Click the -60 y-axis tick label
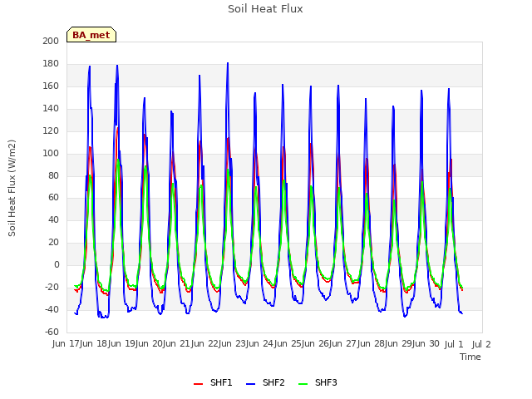 (52, 332)
